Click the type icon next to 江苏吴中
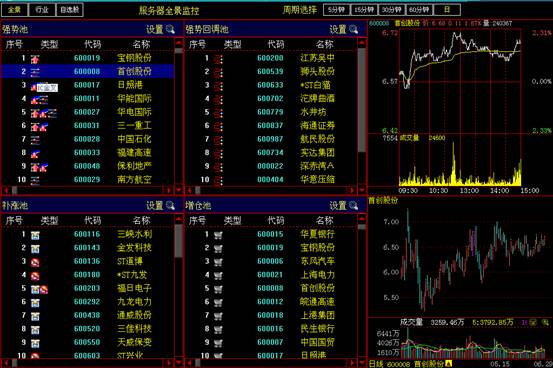 (x=218, y=59)
